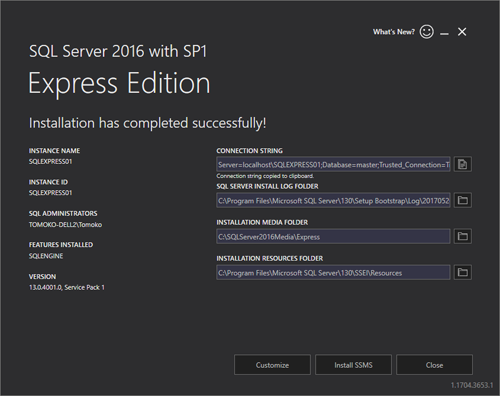Viewport: 500px width, 396px height.
Task: Click the Install SSMS button
Action: (353, 365)
